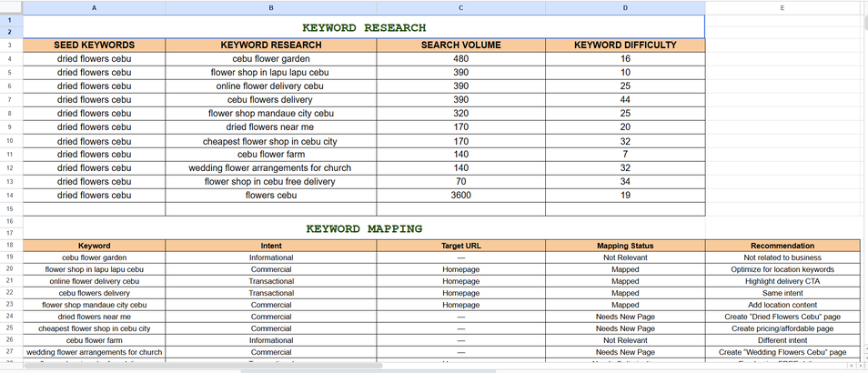The height and width of the screenshot is (373, 868).
Task: Click 'Not Relevant' status in row 19
Action: tap(625, 257)
